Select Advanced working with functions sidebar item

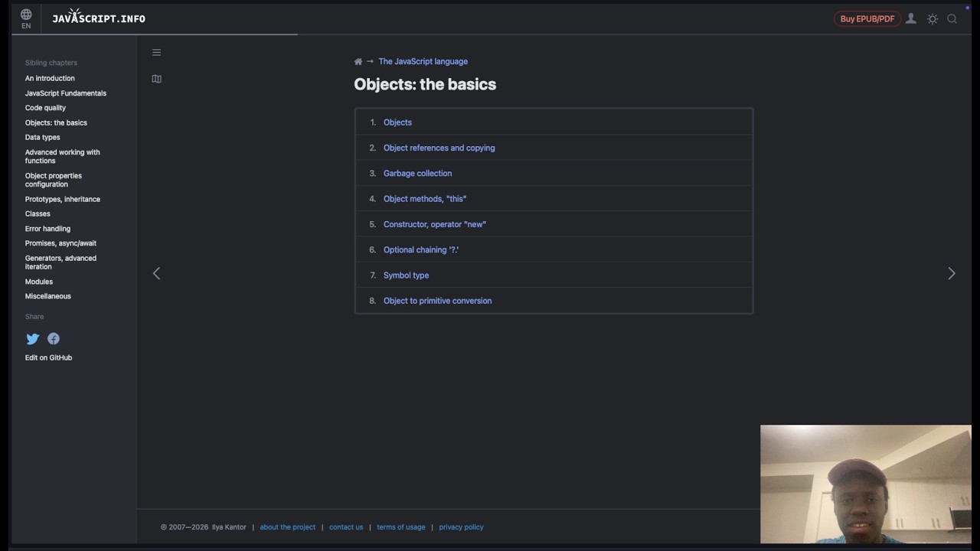point(62,156)
